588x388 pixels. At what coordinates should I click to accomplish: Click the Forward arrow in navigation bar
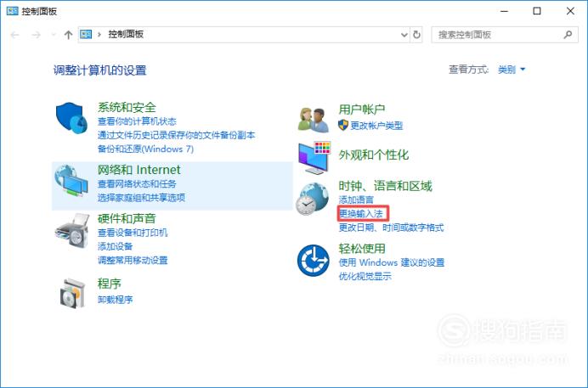tap(36, 35)
